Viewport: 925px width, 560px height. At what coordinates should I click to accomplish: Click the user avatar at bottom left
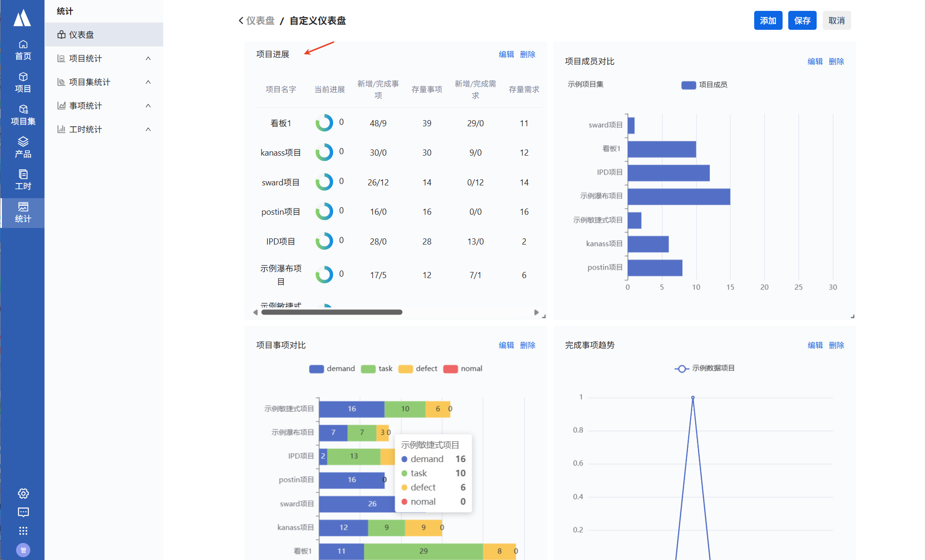pyautogui.click(x=23, y=550)
